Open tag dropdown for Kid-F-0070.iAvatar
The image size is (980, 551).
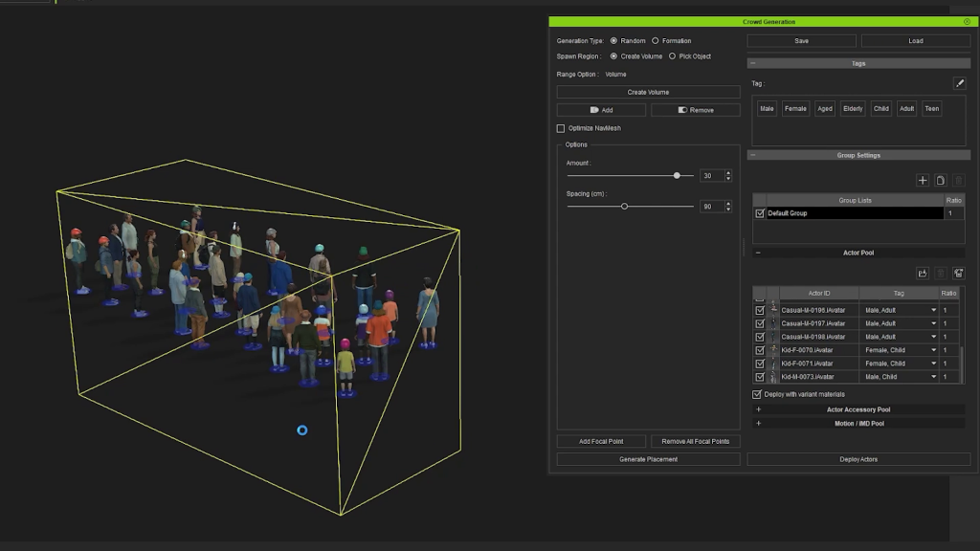pyautogui.click(x=934, y=350)
